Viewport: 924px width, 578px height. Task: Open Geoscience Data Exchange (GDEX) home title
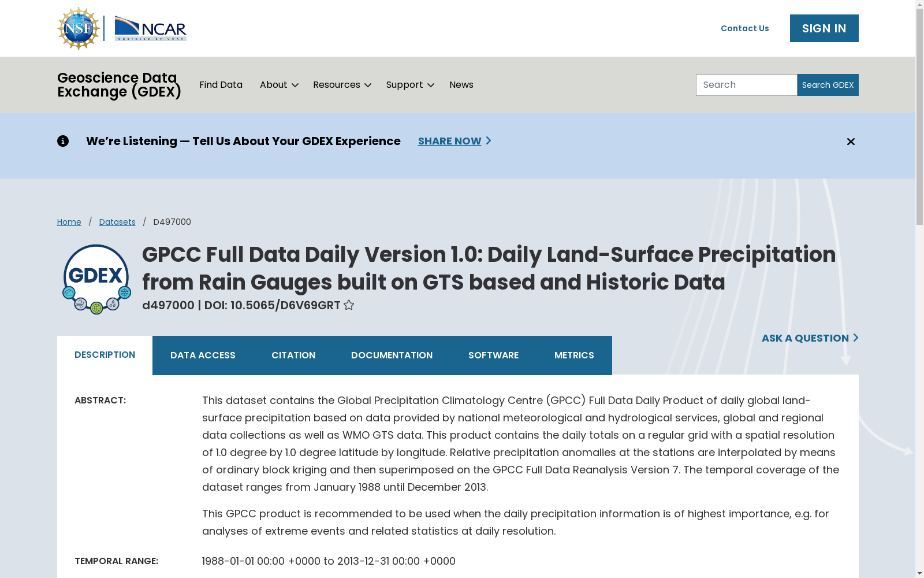click(120, 85)
